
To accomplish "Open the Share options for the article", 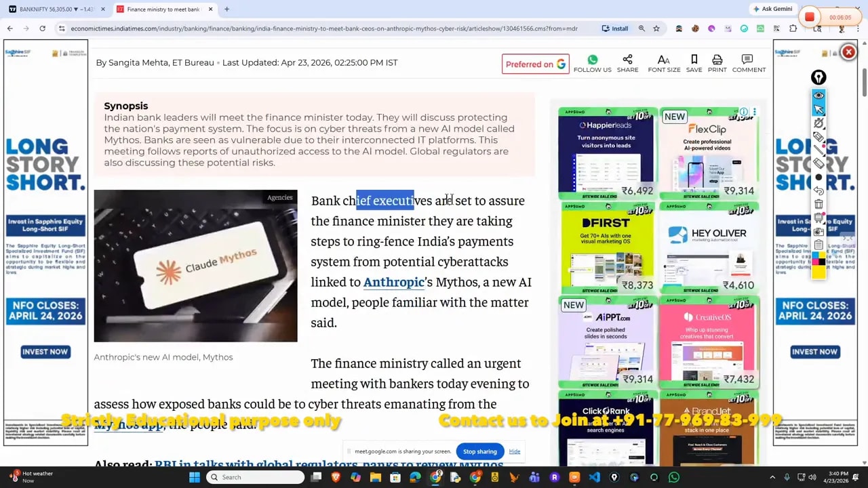I will [x=627, y=60].
